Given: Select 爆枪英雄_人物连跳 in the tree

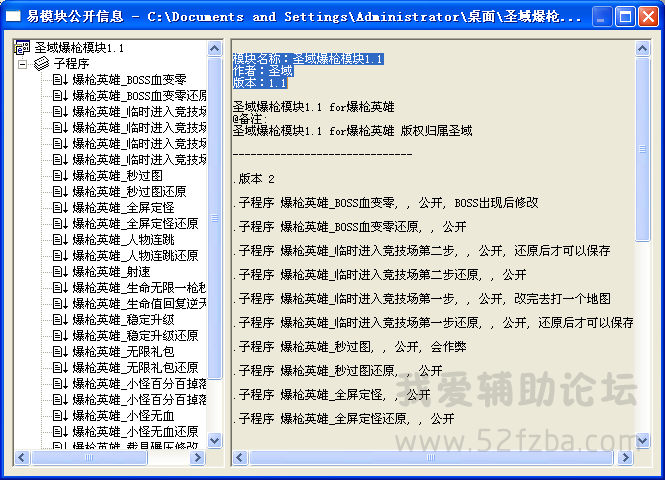Looking at the screenshot, I should tap(123, 240).
